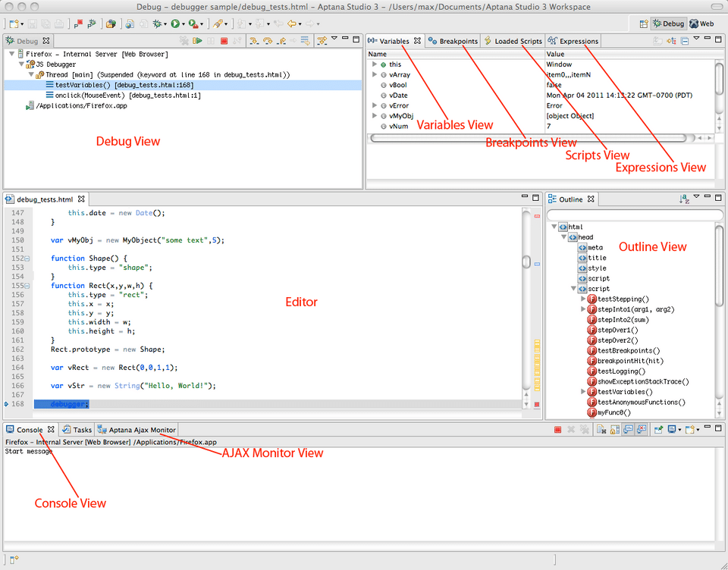Switch to the Expressions tab
This screenshot has width=728, height=570.
coord(573,41)
